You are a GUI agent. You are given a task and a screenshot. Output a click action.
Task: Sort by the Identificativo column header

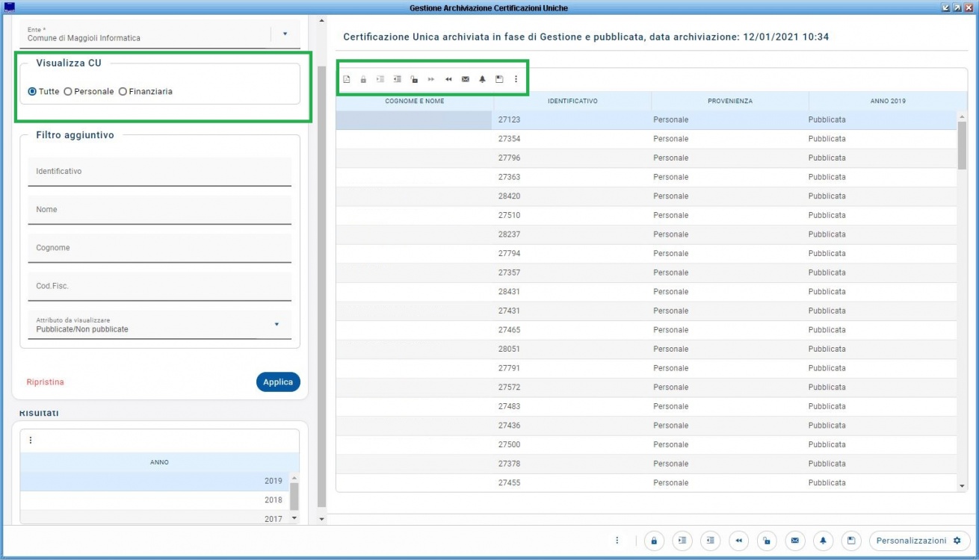(x=572, y=101)
